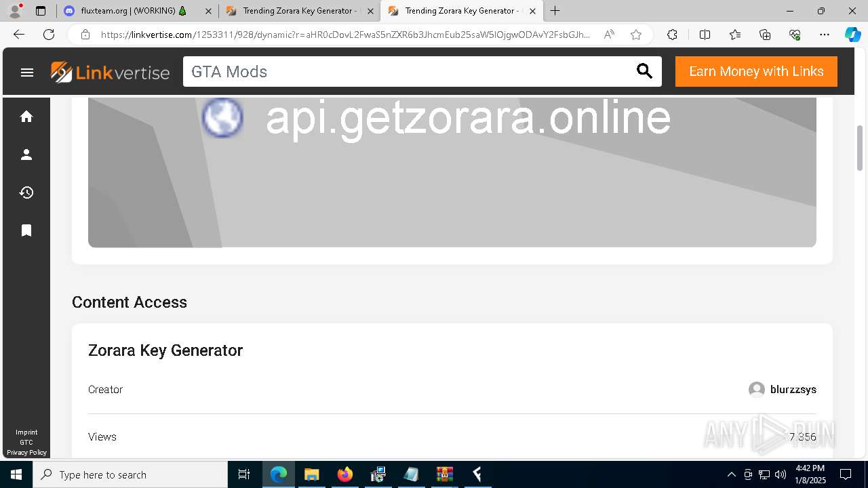Viewport: 868px width, 488px height.
Task: Open Collections in Edge toolbar
Action: point(765,35)
